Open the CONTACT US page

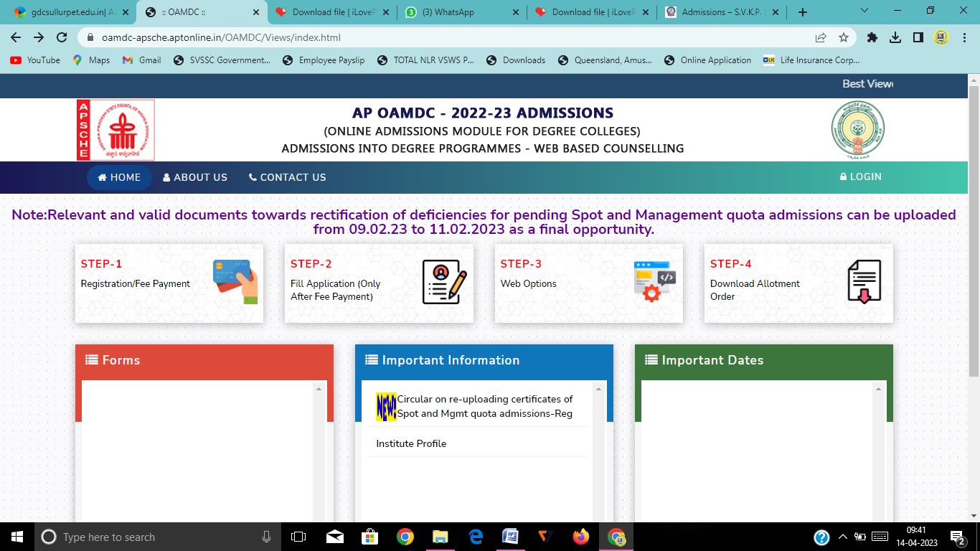pos(287,177)
